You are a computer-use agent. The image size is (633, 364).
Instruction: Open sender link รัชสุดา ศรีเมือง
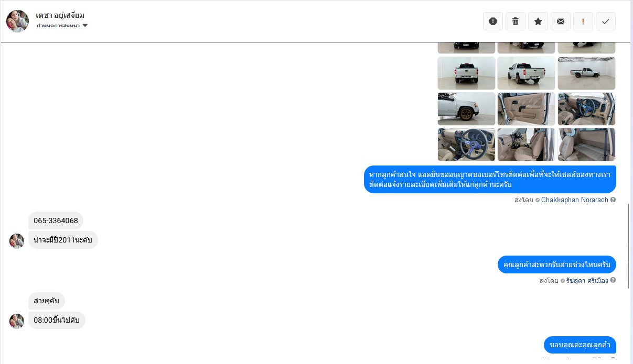(x=587, y=281)
